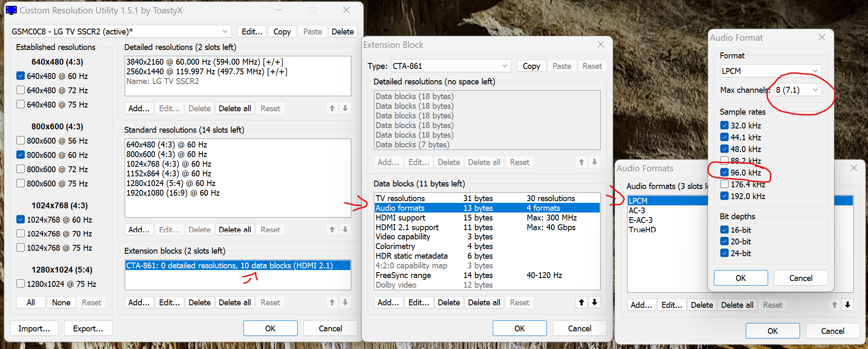Screen dimensions: 868x349
Task: Open the Max channels dropdown
Action: [797, 90]
